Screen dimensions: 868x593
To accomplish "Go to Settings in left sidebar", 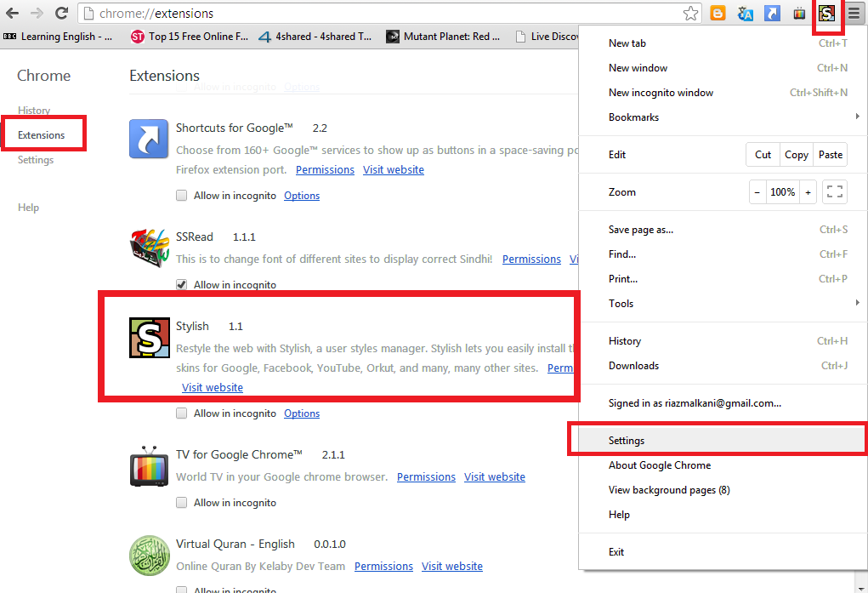I will tap(36, 160).
